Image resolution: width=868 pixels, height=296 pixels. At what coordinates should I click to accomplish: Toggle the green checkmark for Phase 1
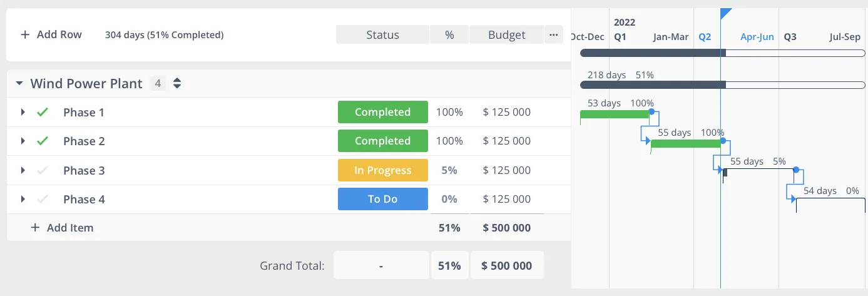(43, 113)
